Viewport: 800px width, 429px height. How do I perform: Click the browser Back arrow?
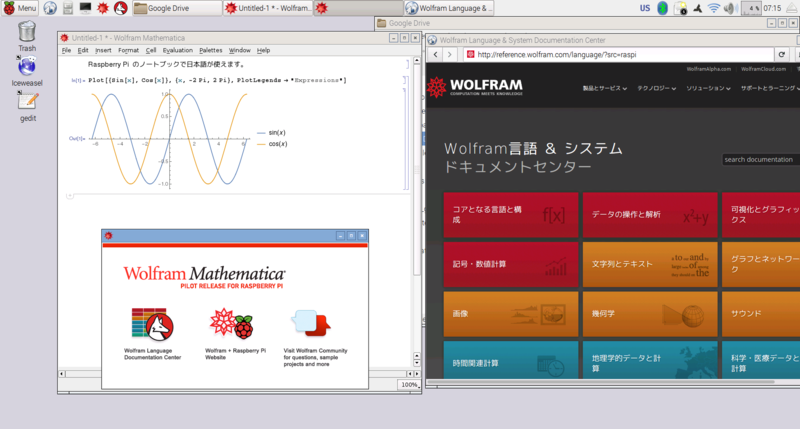tap(435, 54)
